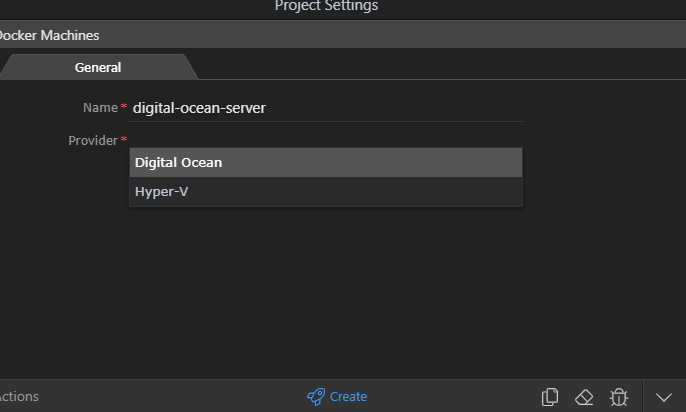
Task: Focus the Name field containing digital-ocean-server
Action: 326,108
